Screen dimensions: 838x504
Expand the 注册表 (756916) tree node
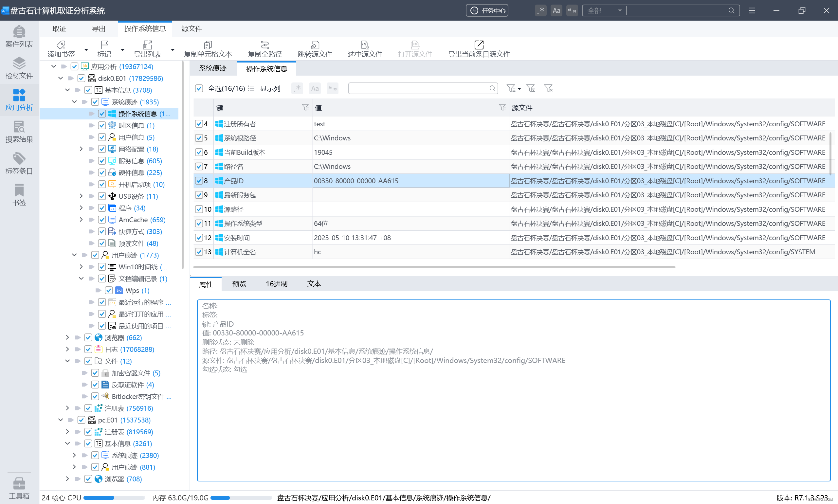pyautogui.click(x=67, y=408)
